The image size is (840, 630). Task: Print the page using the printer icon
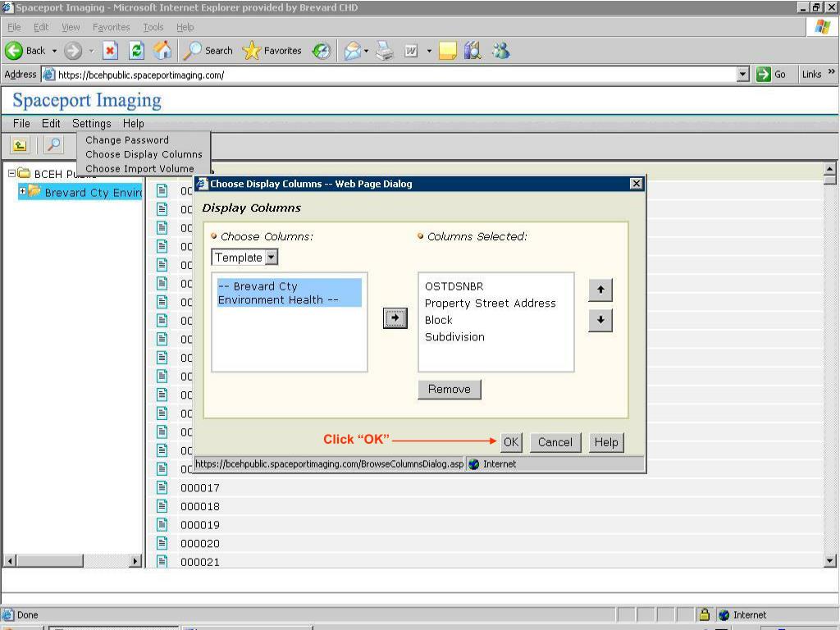click(385, 51)
